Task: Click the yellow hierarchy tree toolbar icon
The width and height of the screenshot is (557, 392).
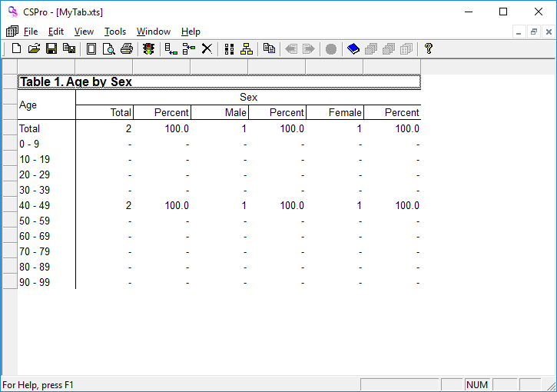Action: [x=247, y=48]
